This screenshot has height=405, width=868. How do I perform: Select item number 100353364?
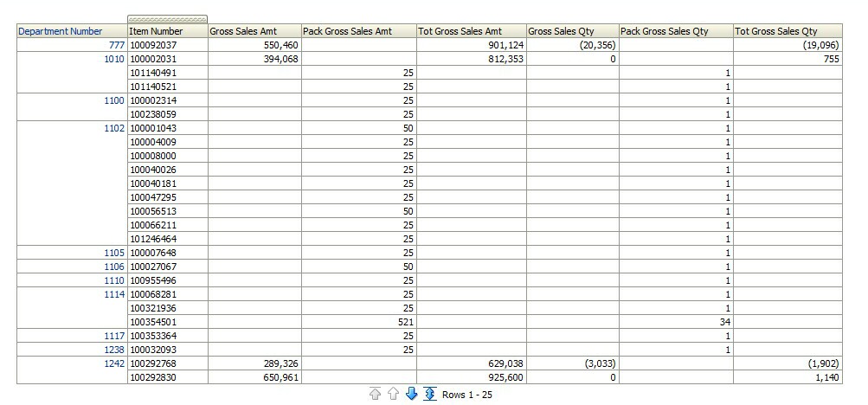pos(153,336)
